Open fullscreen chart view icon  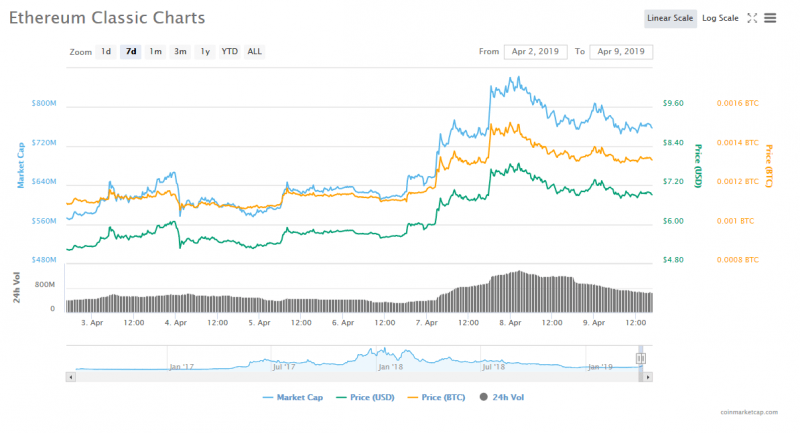(753, 18)
